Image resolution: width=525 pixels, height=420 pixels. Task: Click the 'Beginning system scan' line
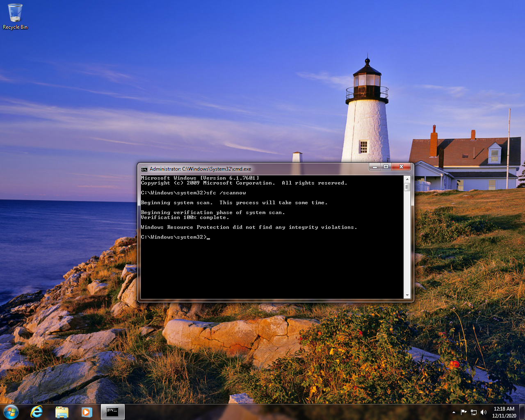point(234,203)
